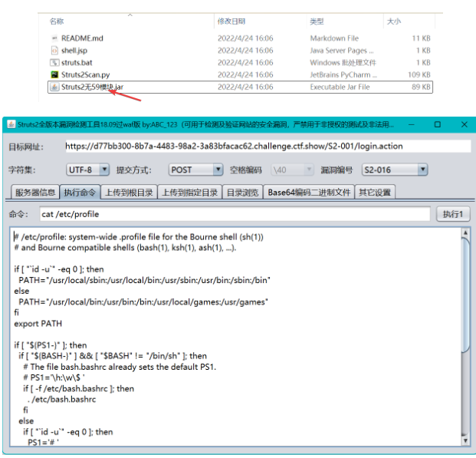476x458 pixels.
Task: Click the 'export PATH' output line
Action: 38,324
